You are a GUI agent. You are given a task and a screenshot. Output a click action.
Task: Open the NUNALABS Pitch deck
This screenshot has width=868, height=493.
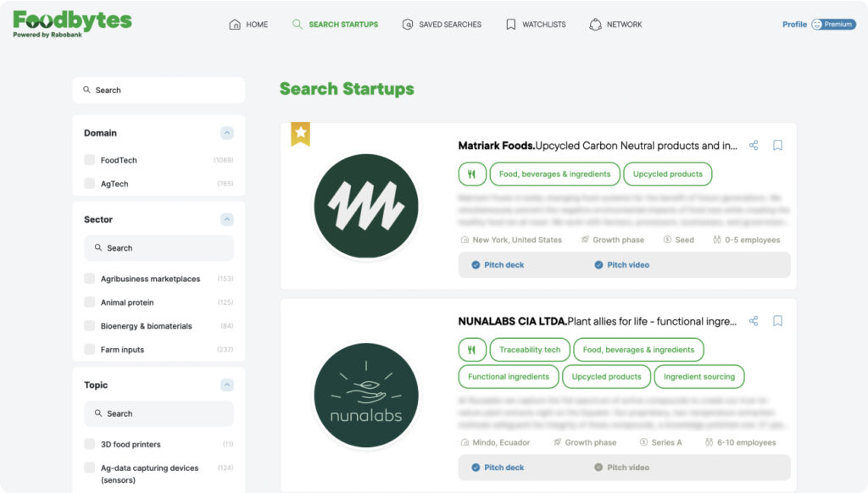pyautogui.click(x=497, y=468)
